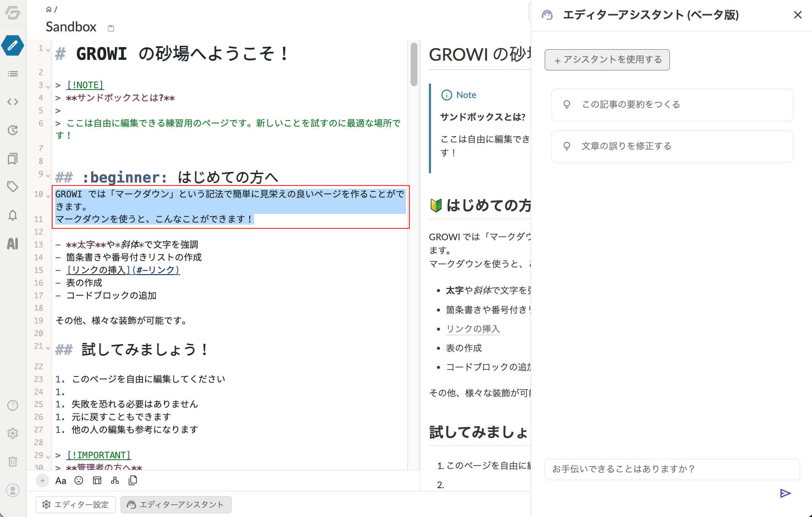Insert a table from the editor toolbar
The image size is (812, 517).
(97, 480)
